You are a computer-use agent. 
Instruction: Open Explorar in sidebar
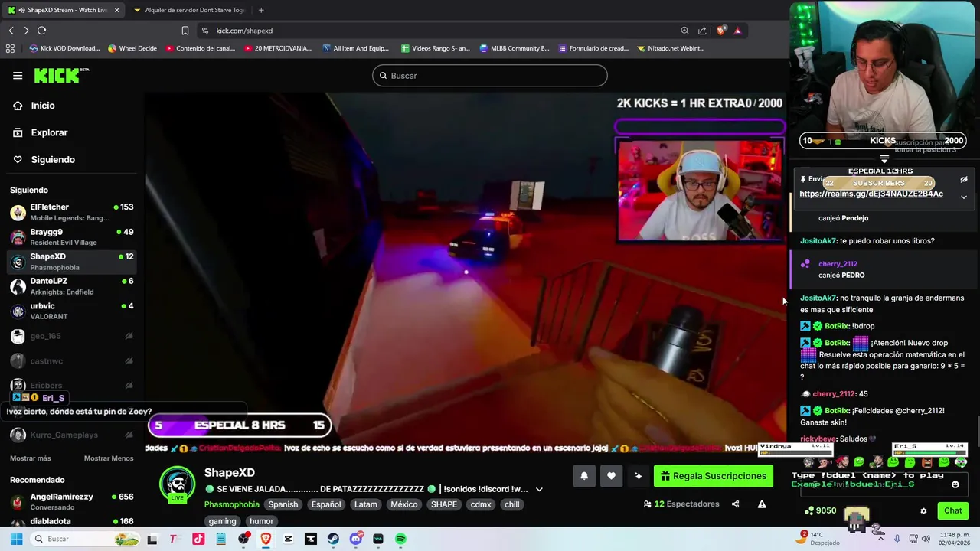(49, 132)
